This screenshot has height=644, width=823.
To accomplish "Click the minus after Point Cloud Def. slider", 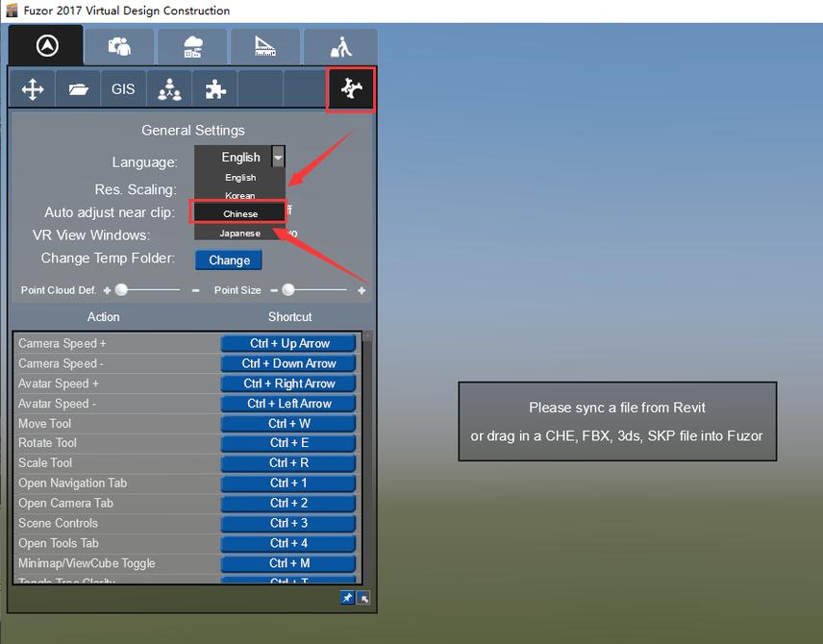I will (195, 290).
